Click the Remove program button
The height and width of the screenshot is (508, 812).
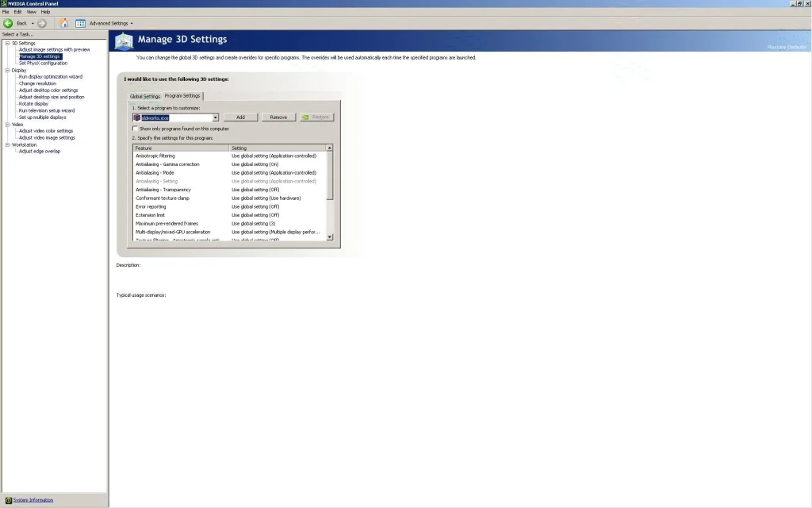coord(278,117)
